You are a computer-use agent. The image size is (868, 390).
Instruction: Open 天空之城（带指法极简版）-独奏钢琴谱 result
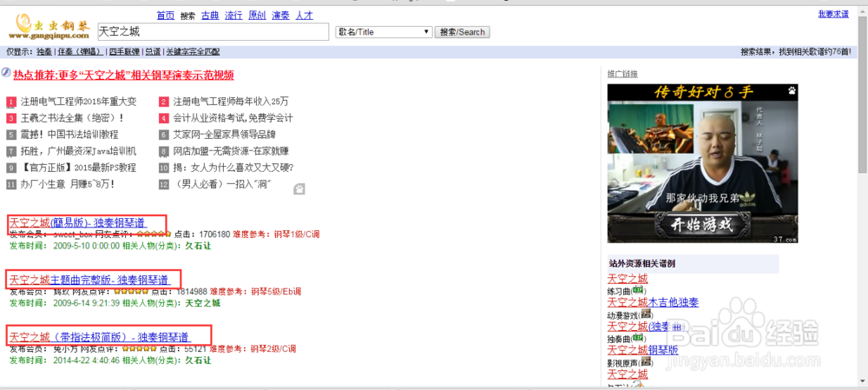coord(100,337)
